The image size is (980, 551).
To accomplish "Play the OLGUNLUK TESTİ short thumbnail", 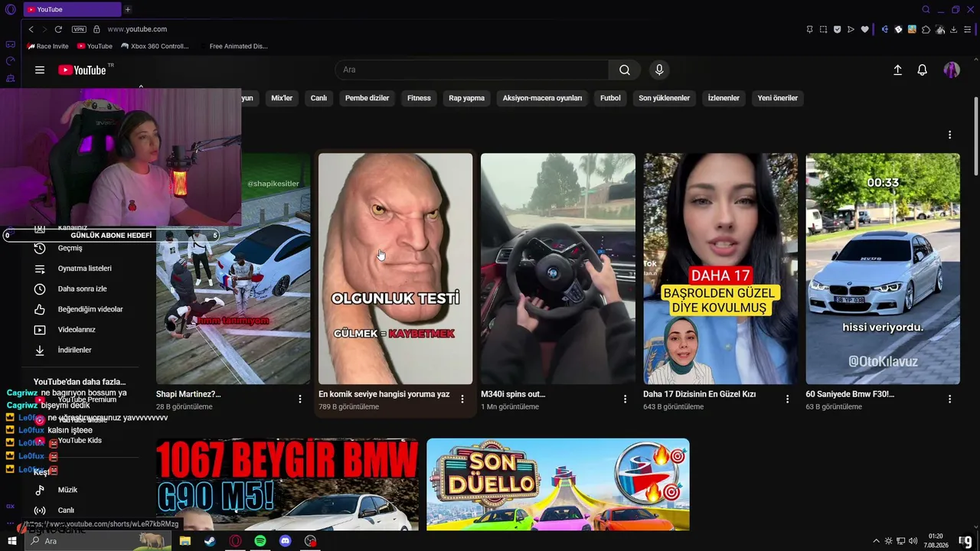I will (x=396, y=269).
